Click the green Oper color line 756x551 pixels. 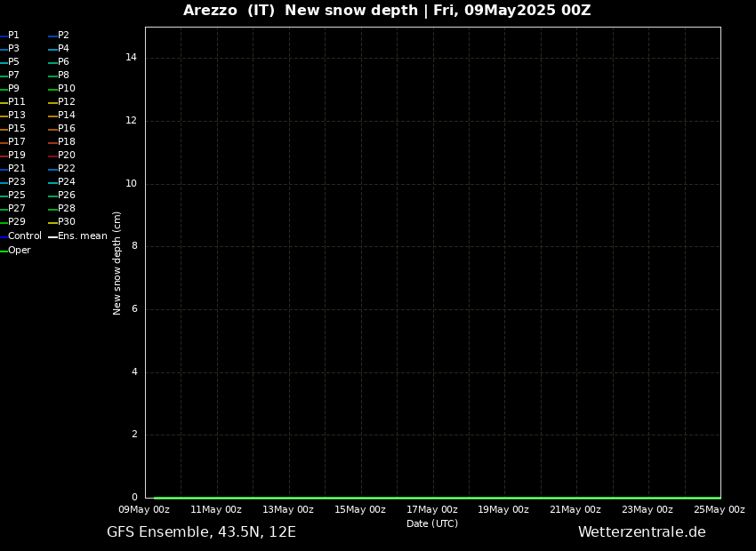click(4, 251)
